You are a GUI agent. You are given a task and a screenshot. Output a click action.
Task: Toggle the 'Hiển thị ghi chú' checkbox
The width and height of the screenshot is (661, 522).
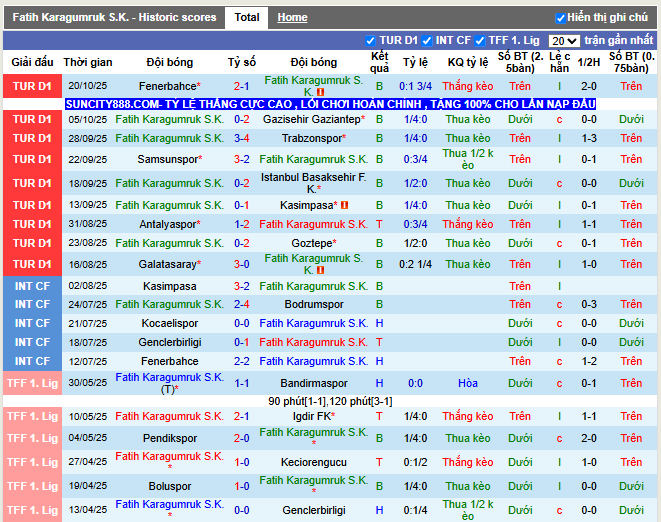(x=560, y=18)
